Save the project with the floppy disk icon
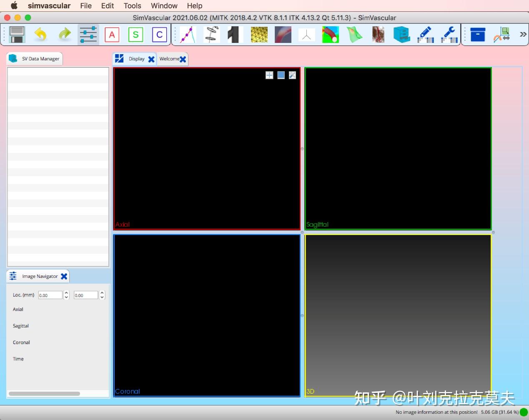This screenshot has width=529, height=420. [x=17, y=35]
